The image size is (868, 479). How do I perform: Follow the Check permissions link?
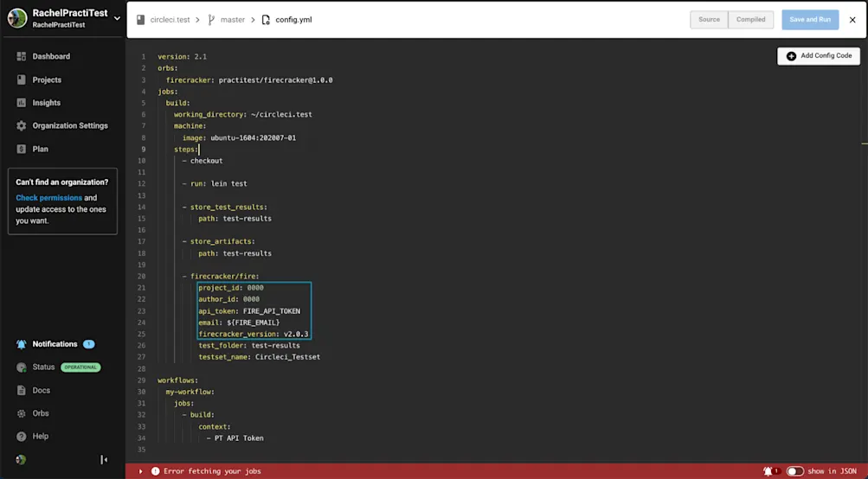[48, 197]
